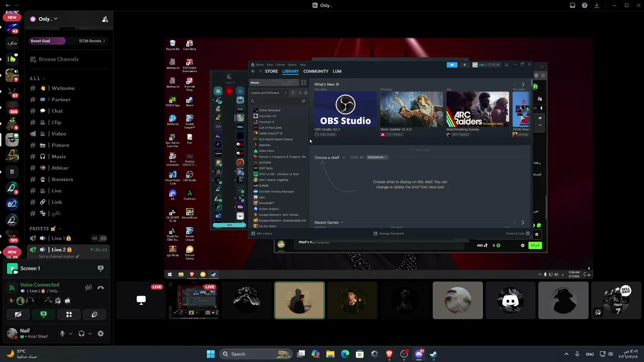
Task: Open headphone output options arrow
Action: coord(89,333)
